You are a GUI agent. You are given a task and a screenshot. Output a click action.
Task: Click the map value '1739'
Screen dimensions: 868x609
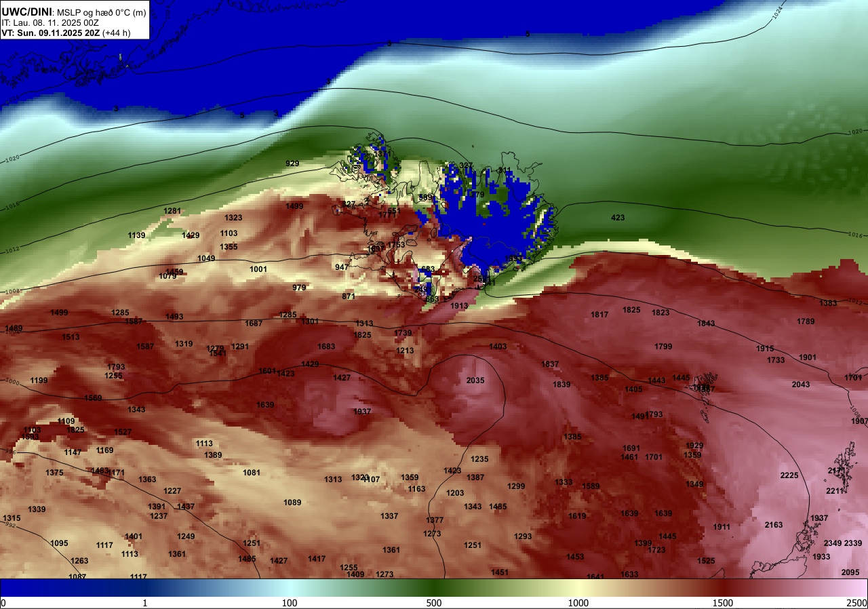pyautogui.click(x=403, y=333)
